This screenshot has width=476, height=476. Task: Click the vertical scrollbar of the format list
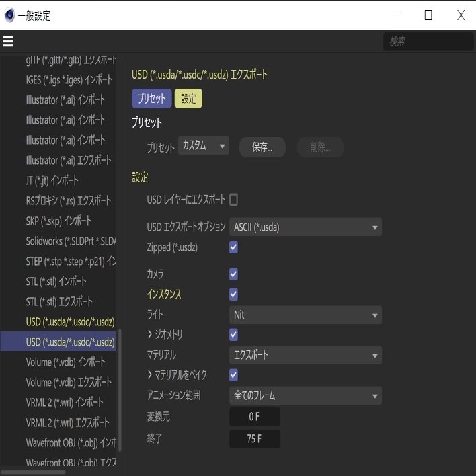click(120, 390)
